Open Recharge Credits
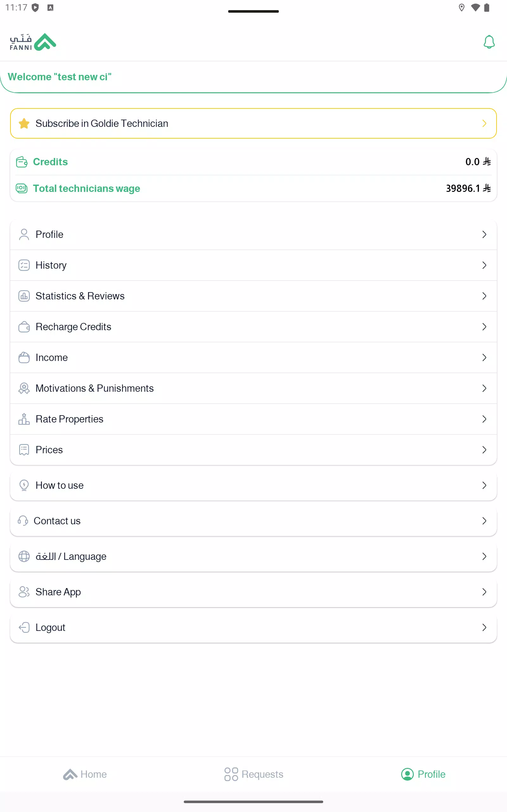 tap(253, 327)
